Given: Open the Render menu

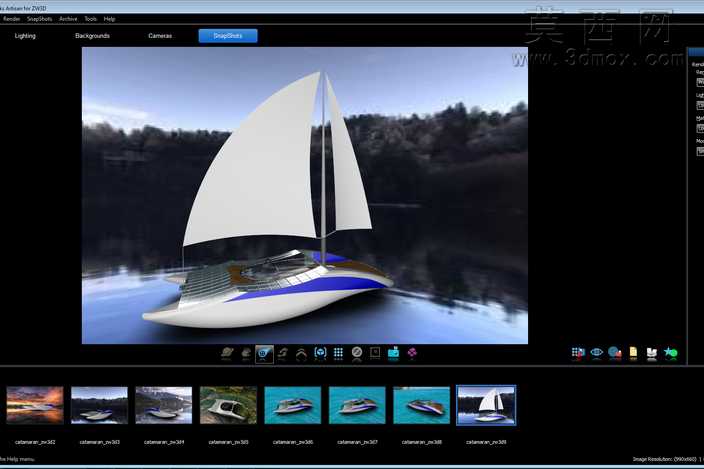Looking at the screenshot, I should click(11, 19).
